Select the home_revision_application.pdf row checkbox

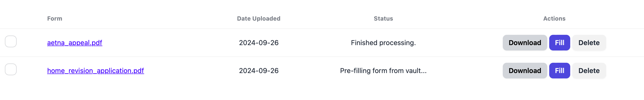tap(11, 69)
